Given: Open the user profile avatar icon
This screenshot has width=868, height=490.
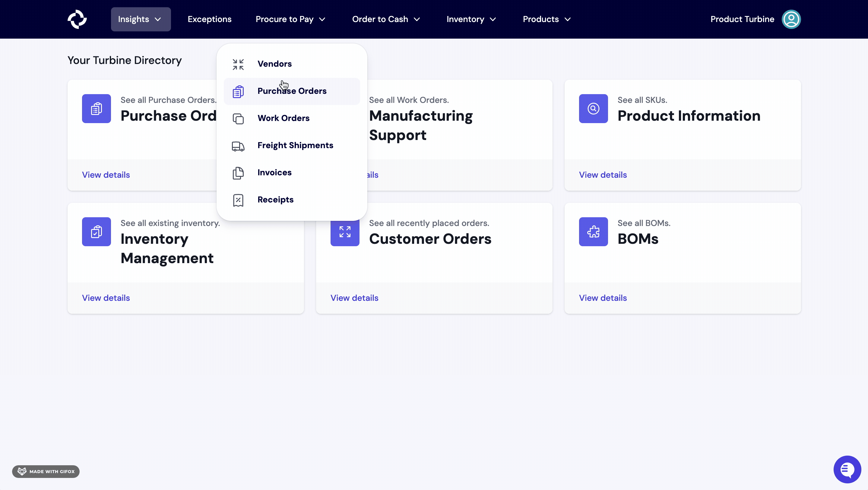Looking at the screenshot, I should coord(791,19).
